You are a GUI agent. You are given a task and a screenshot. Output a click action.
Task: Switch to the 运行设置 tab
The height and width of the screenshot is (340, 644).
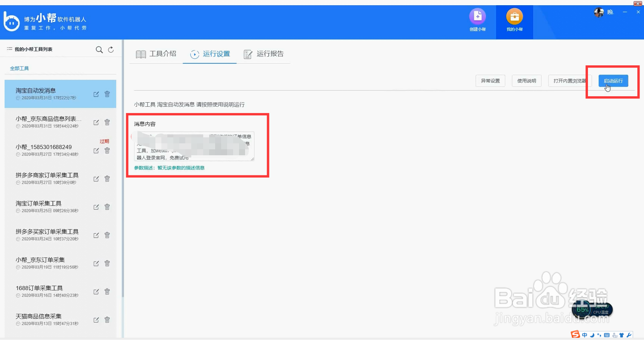coord(210,54)
